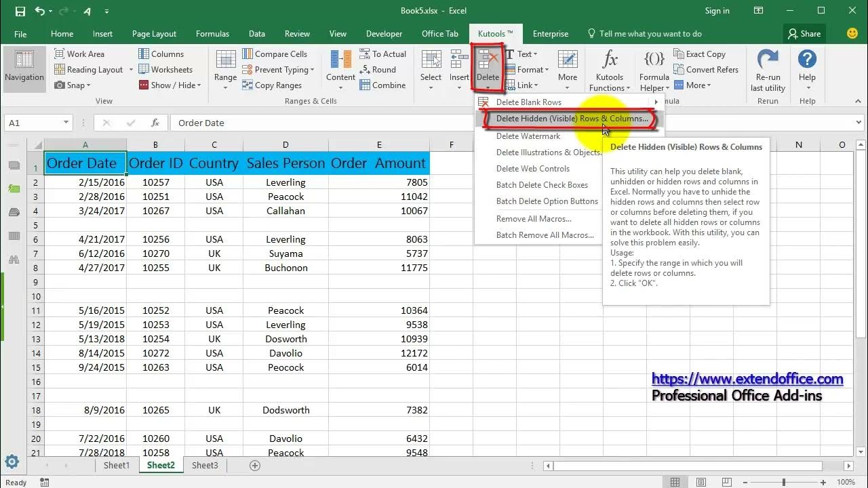Open the Show / Hide dropdown
The image size is (868, 488).
170,85
